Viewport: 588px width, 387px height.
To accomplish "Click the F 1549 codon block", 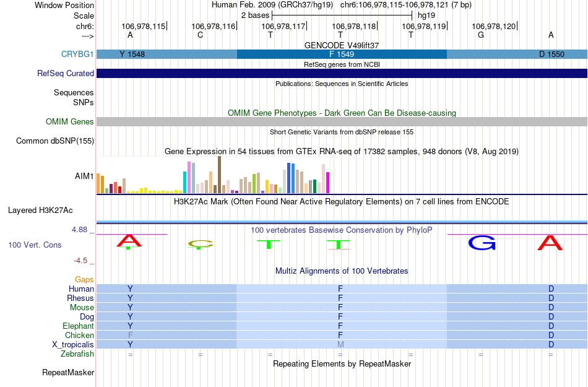I will 342,54.
